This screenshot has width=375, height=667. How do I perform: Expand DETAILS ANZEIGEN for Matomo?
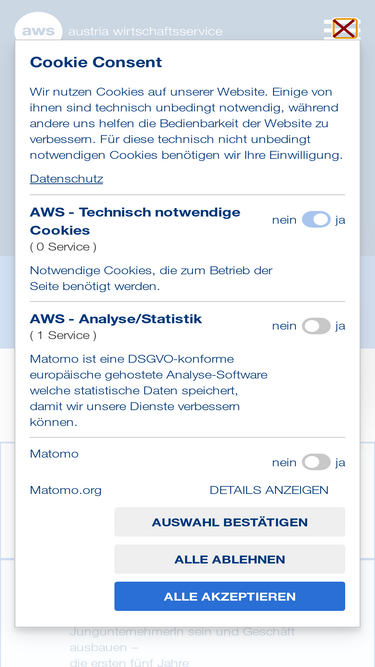pyautogui.click(x=269, y=490)
